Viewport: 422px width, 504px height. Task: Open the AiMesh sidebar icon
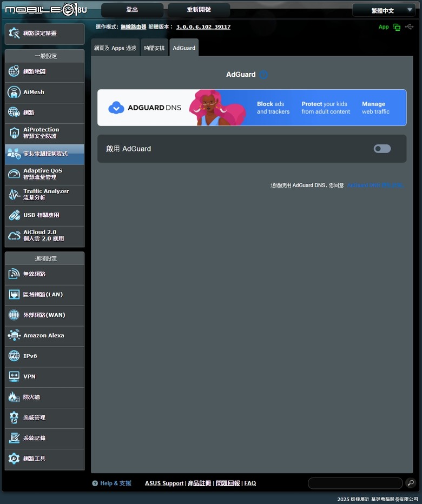tap(14, 92)
